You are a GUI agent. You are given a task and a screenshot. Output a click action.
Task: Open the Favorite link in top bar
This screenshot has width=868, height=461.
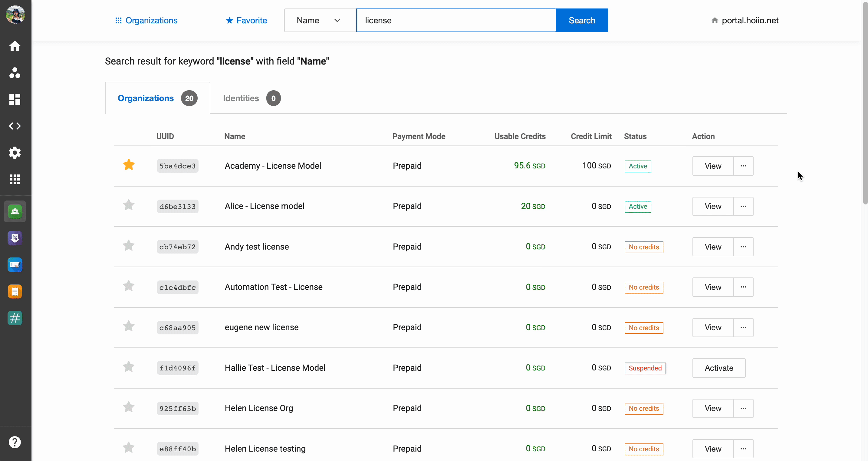tap(246, 21)
